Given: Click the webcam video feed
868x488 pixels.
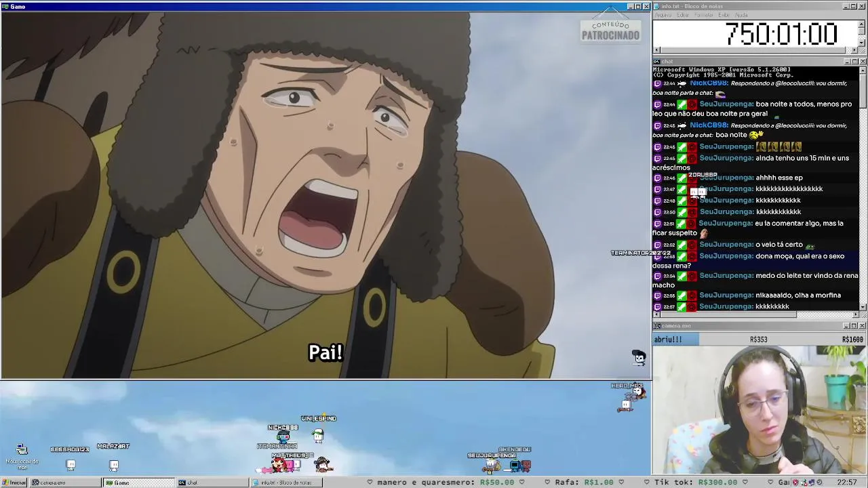Looking at the screenshot, I should pyautogui.click(x=759, y=410).
